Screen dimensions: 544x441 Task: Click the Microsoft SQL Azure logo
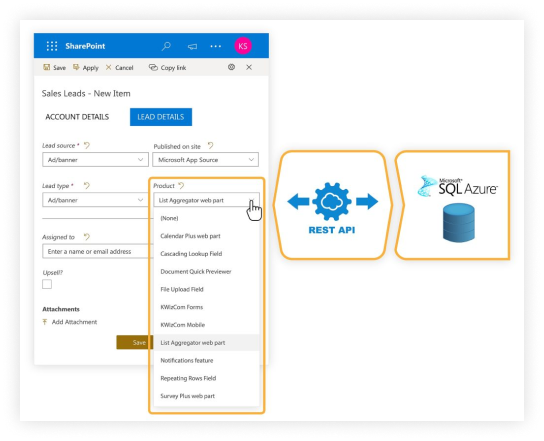tap(458, 186)
